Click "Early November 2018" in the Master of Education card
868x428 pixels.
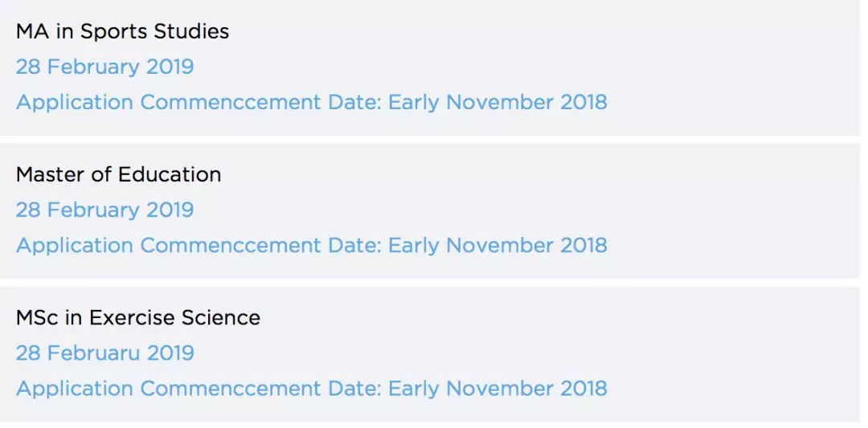coord(497,245)
